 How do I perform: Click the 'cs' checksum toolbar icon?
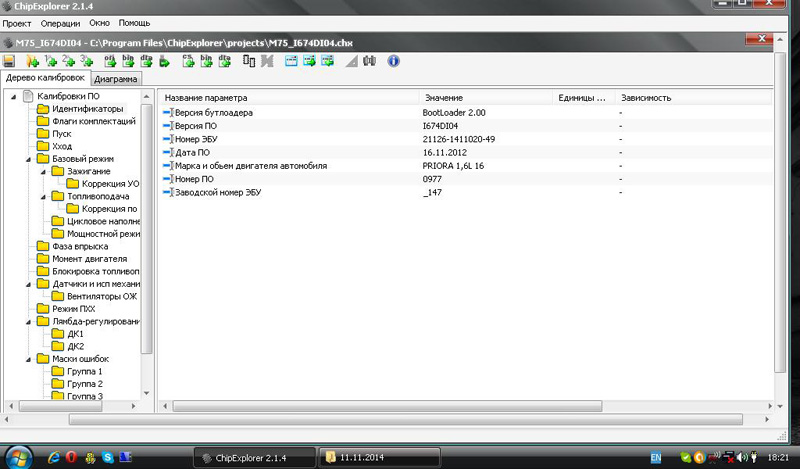(x=189, y=62)
